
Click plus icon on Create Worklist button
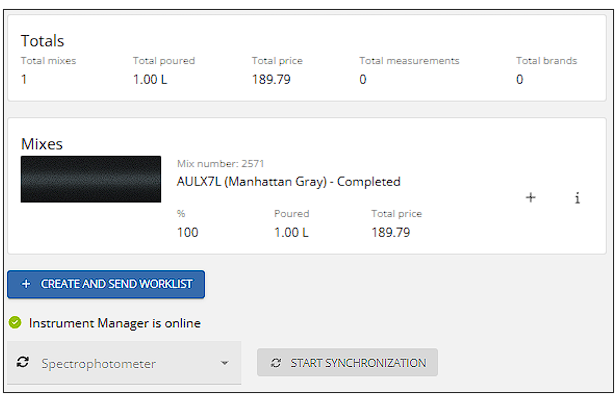(x=26, y=284)
